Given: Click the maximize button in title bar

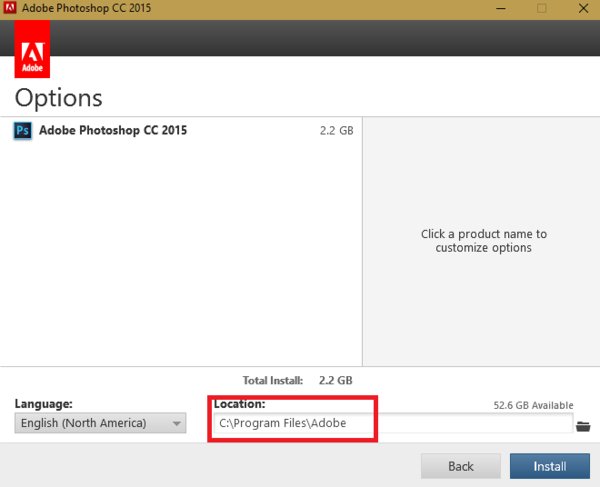Looking at the screenshot, I should [541, 8].
